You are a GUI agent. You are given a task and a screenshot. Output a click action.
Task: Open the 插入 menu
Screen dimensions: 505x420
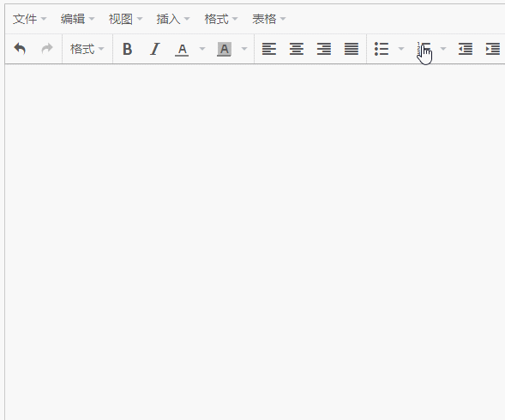[173, 19]
